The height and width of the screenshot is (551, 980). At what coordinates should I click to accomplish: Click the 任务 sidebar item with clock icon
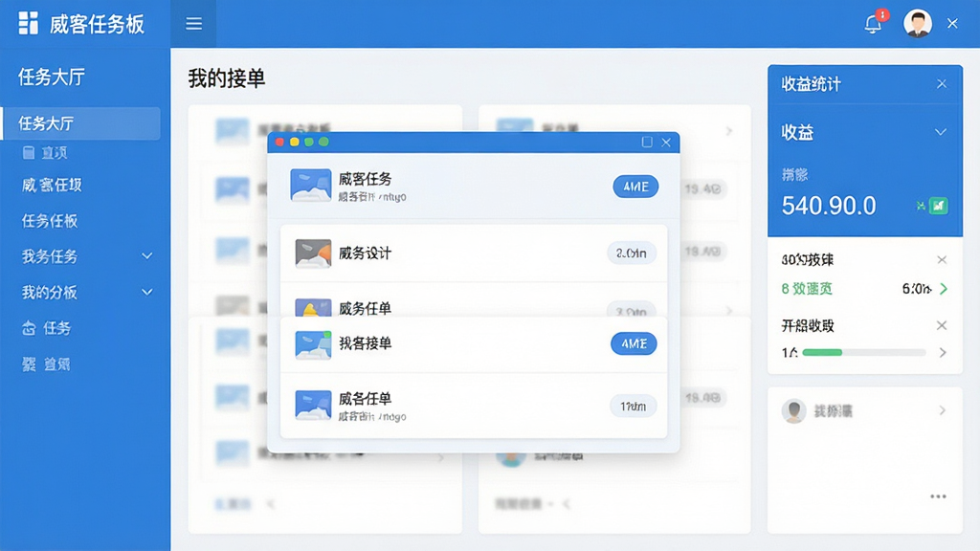tap(47, 328)
